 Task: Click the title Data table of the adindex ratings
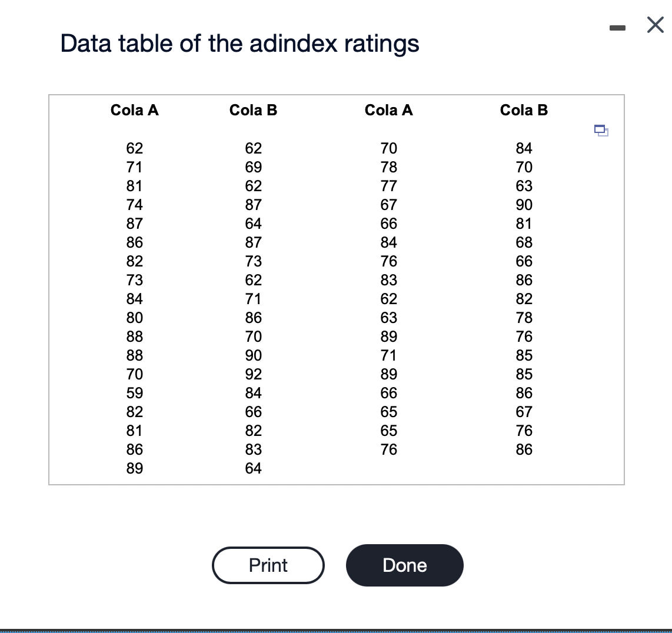(240, 43)
